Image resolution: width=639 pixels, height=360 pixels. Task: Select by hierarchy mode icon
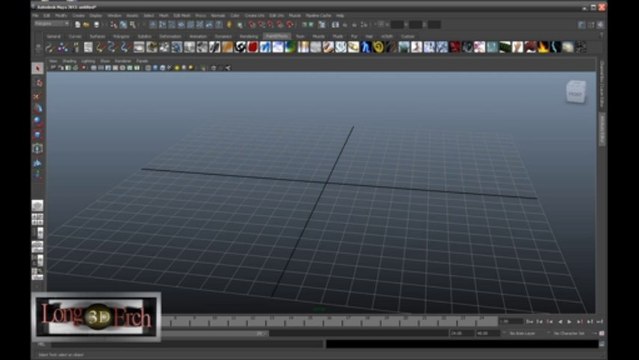[114, 25]
